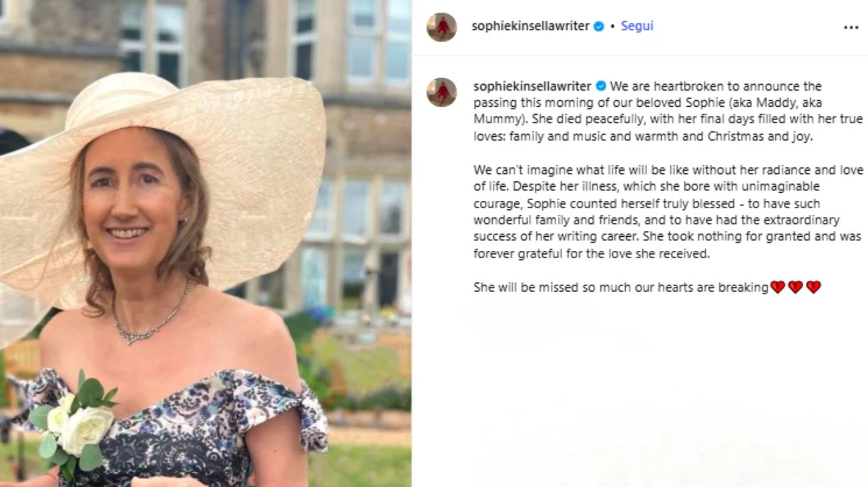Open the three-dot post options menu
Viewport: 868px width, 487px height.
pos(851,27)
